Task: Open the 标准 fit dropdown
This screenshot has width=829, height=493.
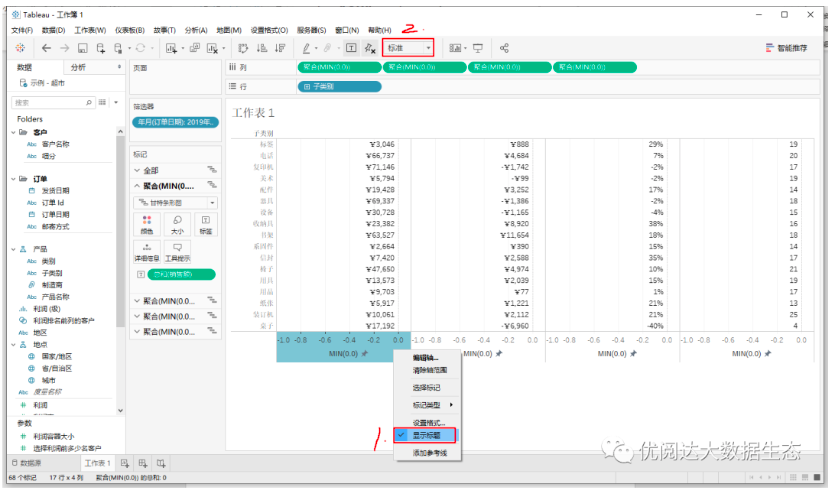Action: pos(408,48)
